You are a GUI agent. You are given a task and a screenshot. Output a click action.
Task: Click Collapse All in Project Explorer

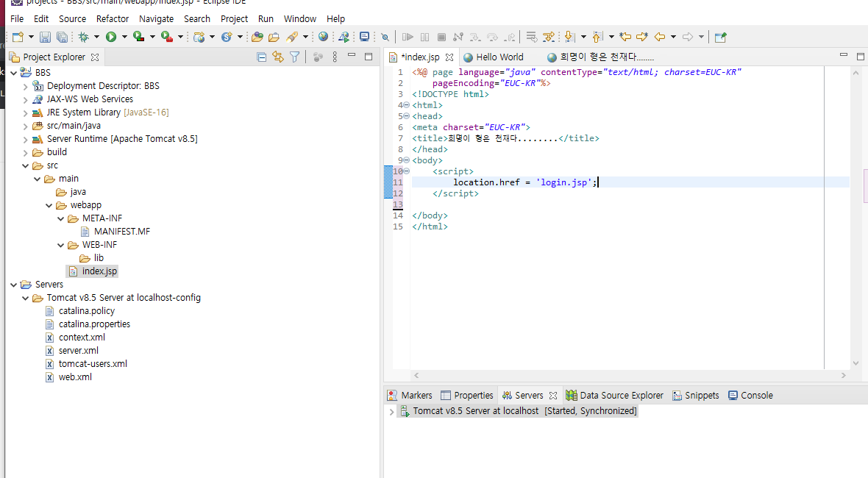(x=261, y=57)
